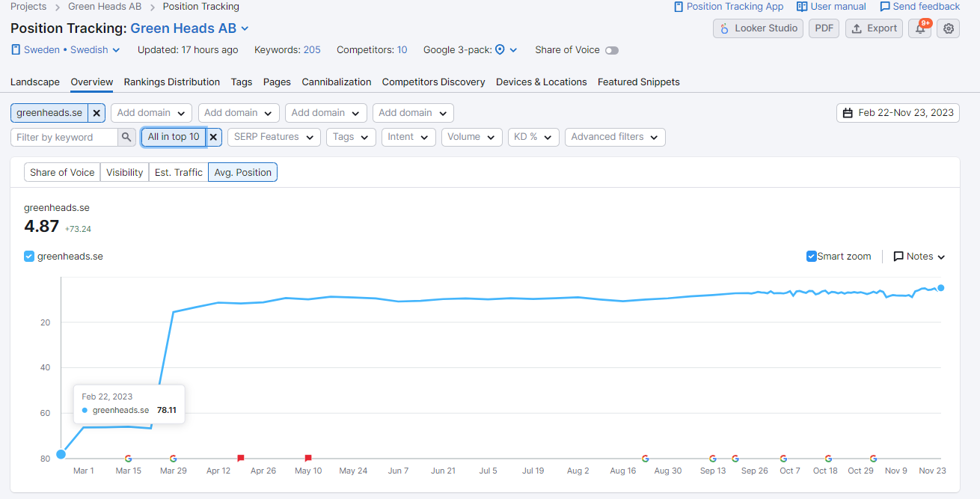Click inside the Filter by keyword field

click(x=64, y=137)
